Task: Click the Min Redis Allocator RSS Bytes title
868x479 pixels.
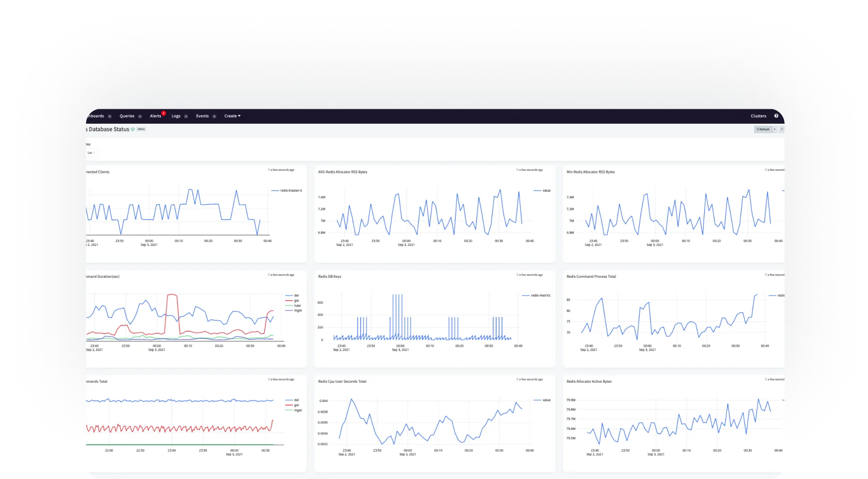Action: pos(591,172)
